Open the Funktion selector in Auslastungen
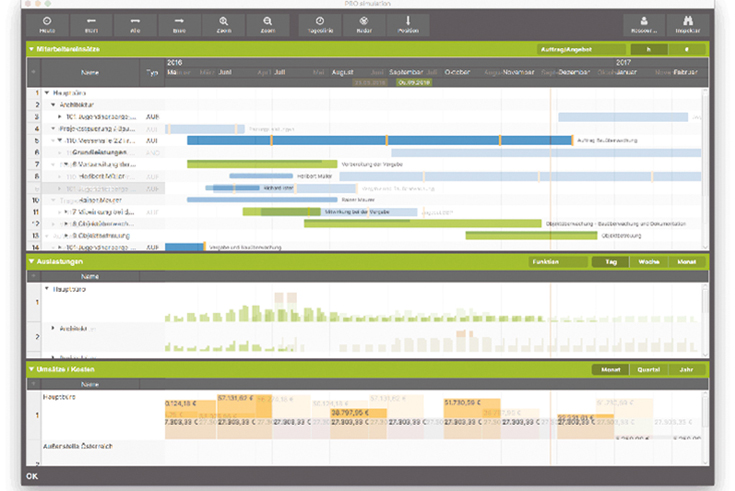The height and width of the screenshot is (491, 735). pyautogui.click(x=558, y=262)
